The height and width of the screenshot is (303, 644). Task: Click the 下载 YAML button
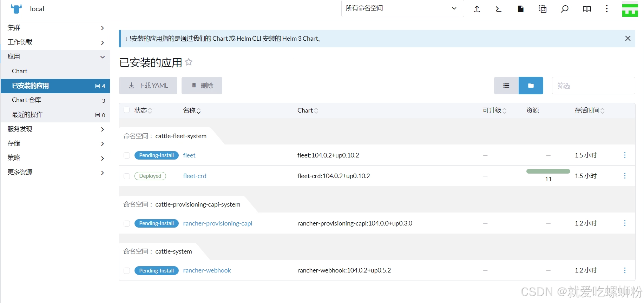[x=148, y=86]
